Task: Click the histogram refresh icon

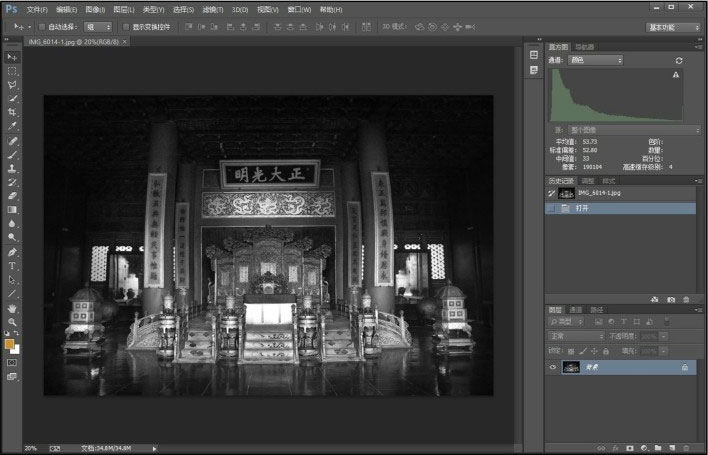Action: (x=679, y=61)
